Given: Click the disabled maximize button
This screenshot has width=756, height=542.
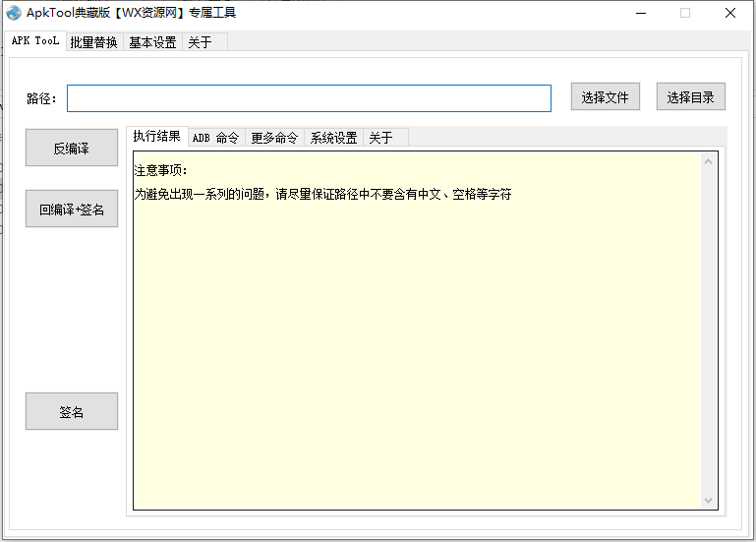Looking at the screenshot, I should coord(685,14).
